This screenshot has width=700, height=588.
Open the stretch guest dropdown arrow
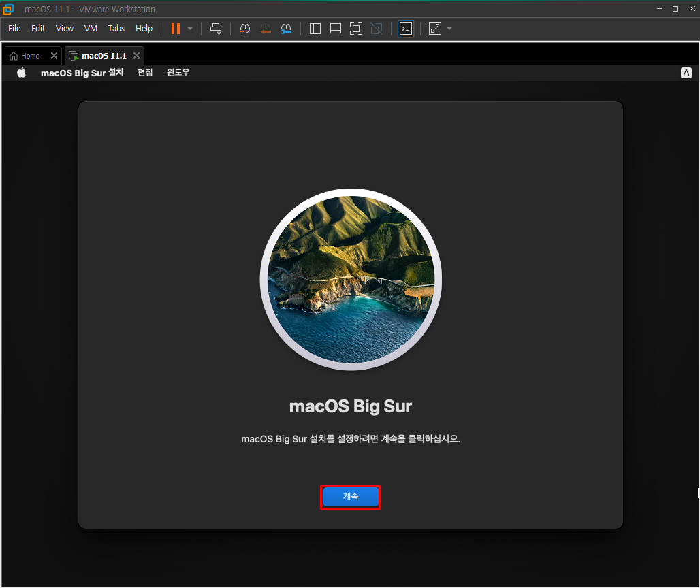[x=449, y=29]
